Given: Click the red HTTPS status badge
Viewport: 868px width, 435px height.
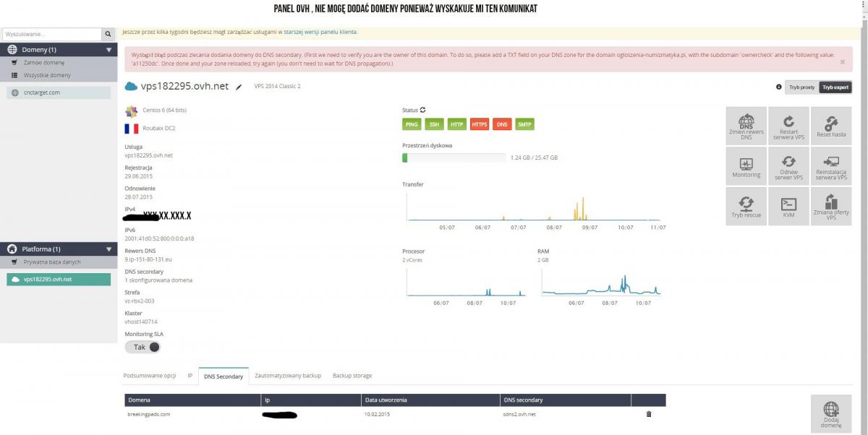Looking at the screenshot, I should [480, 124].
